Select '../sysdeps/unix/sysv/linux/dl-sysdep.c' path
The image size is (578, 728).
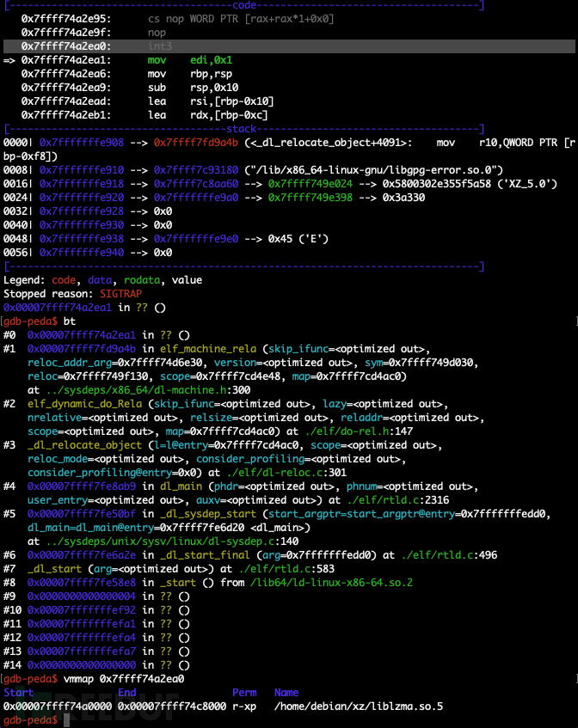point(160,541)
